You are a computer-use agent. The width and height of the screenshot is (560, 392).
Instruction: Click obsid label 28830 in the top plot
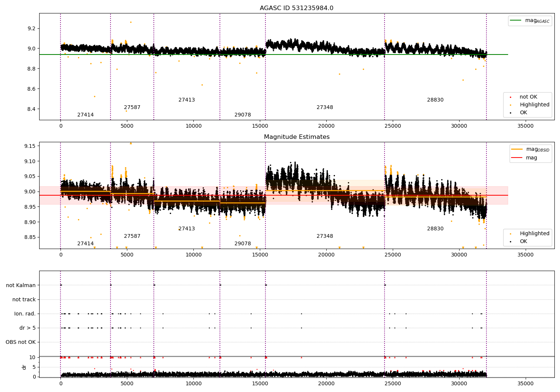click(435, 100)
